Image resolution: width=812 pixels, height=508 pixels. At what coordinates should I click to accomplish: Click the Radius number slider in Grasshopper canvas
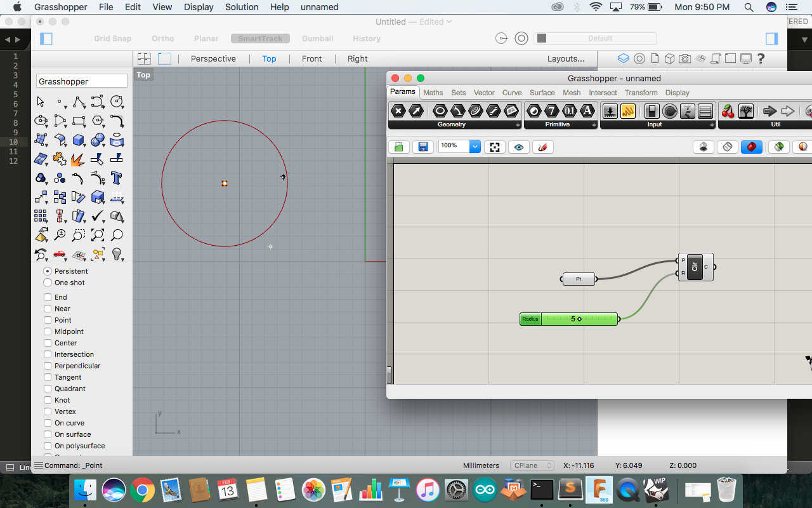click(x=569, y=319)
